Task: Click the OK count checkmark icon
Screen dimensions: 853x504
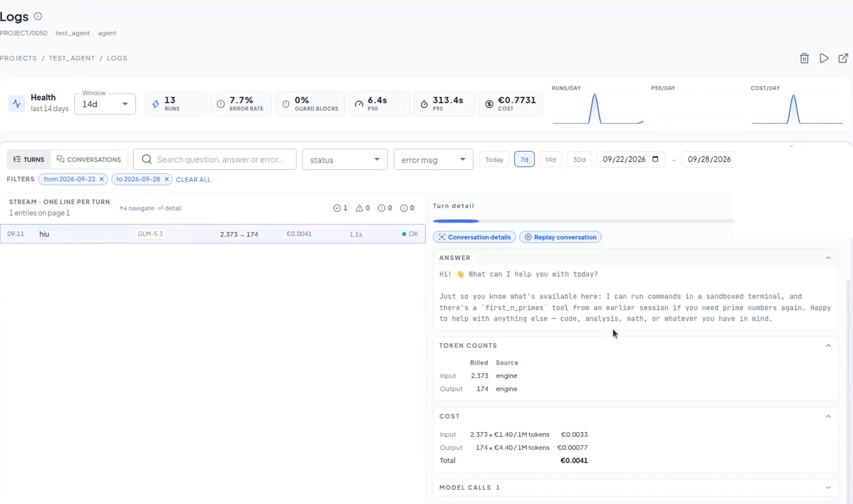Action: [337, 208]
